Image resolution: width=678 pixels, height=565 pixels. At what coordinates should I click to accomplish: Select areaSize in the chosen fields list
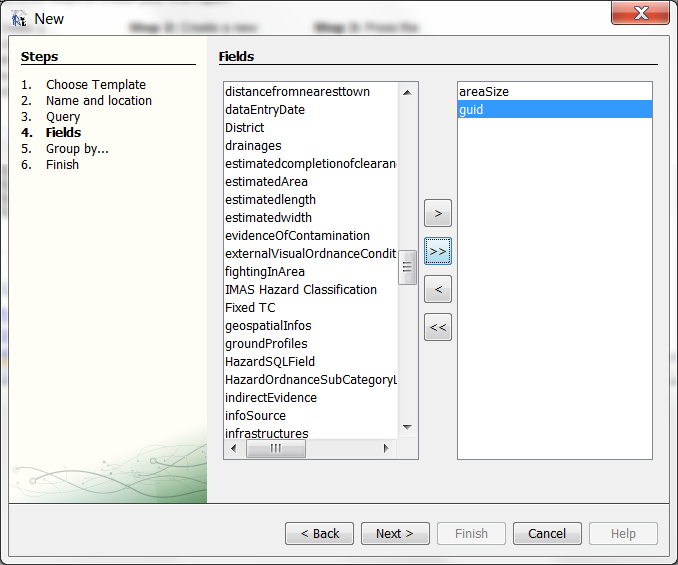484,92
